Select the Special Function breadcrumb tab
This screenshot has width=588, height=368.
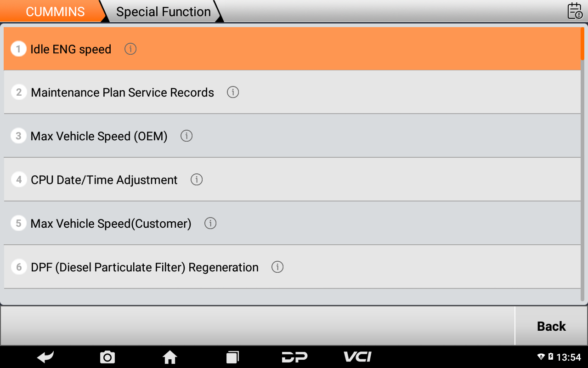pyautogui.click(x=164, y=12)
